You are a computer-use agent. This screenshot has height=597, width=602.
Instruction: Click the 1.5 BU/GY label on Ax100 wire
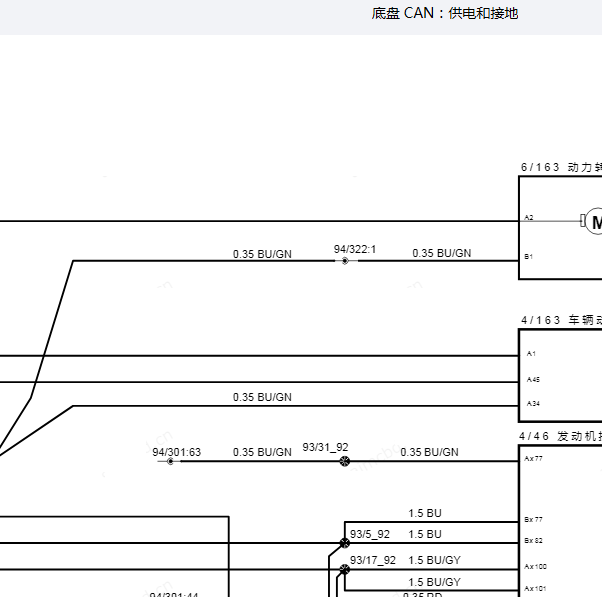(x=434, y=560)
